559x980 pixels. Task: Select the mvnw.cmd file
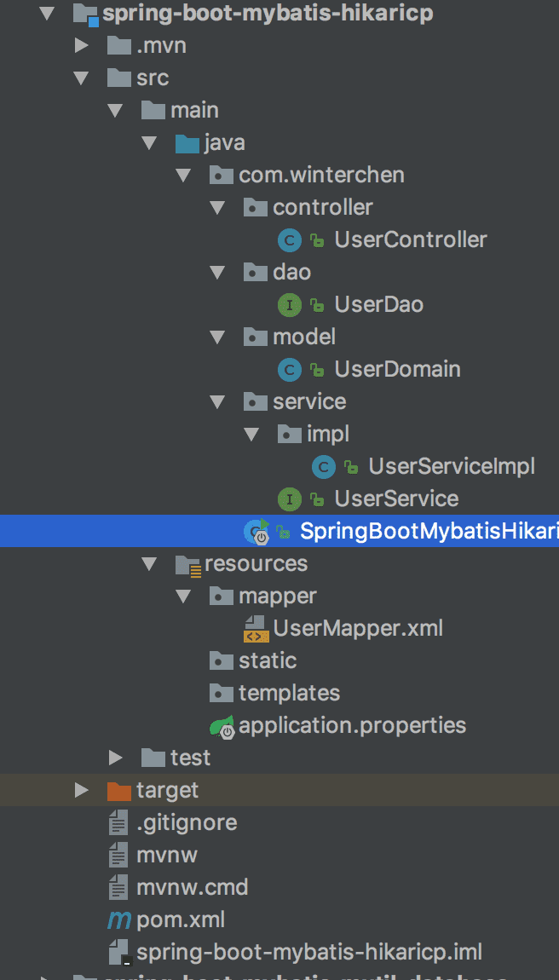tap(192, 887)
